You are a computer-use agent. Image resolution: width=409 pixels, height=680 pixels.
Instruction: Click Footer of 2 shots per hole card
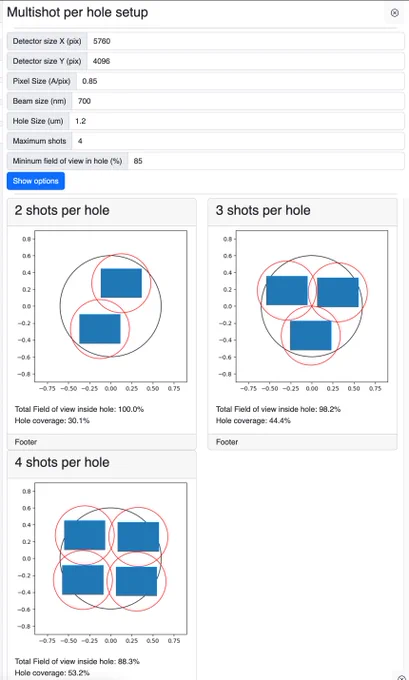101,442
